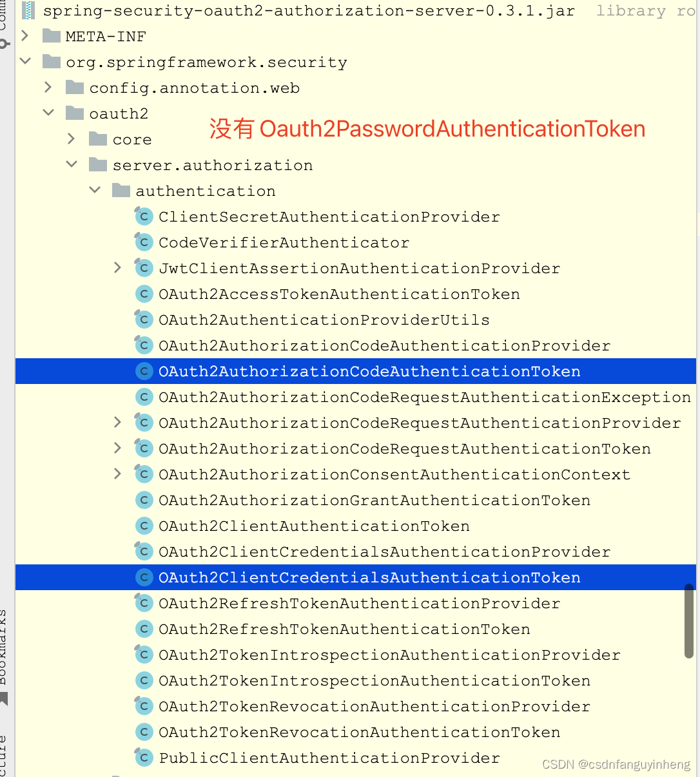Expand OAuth2AuthorizationConsentAuthenticationContext class members

(117, 474)
